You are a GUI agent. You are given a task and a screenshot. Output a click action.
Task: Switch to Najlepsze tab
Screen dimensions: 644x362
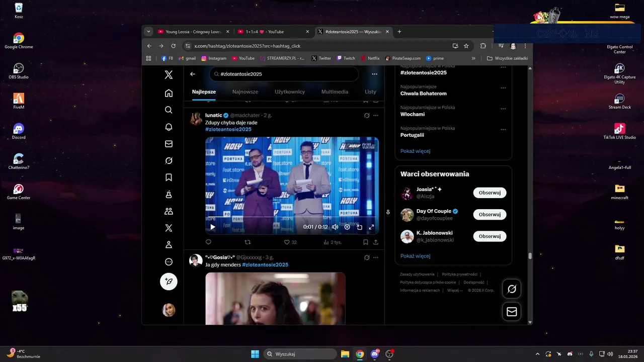point(204,92)
